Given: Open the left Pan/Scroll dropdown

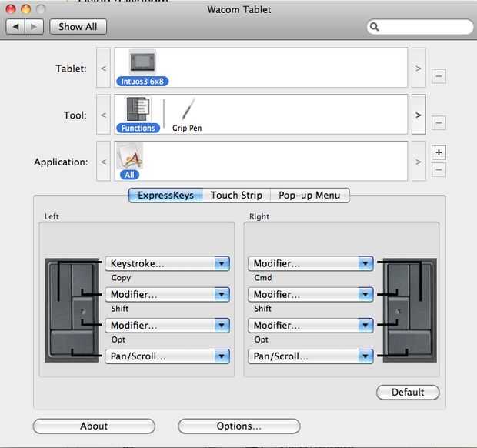Looking at the screenshot, I should pos(167,356).
